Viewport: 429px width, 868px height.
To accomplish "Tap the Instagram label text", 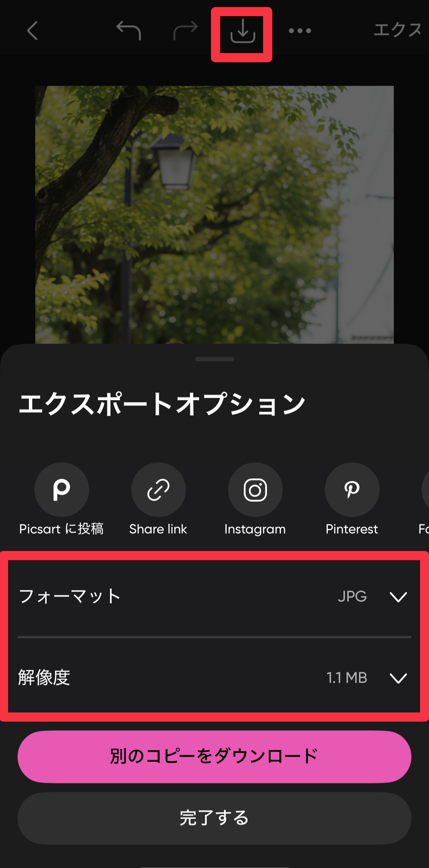I will (255, 529).
